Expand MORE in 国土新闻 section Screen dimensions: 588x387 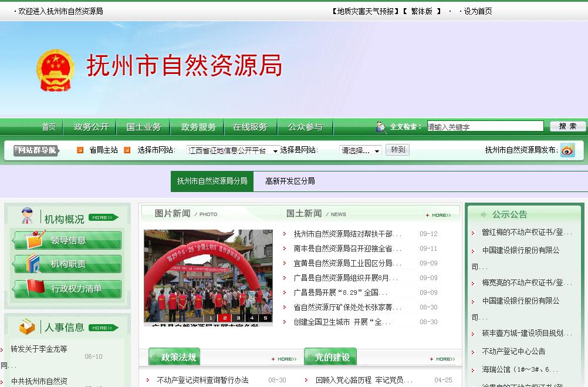(441, 215)
